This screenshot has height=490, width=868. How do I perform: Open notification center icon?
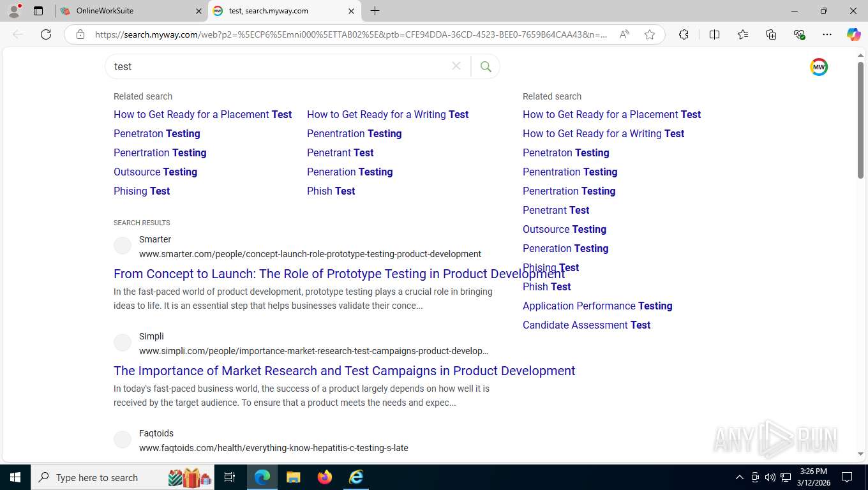(847, 477)
